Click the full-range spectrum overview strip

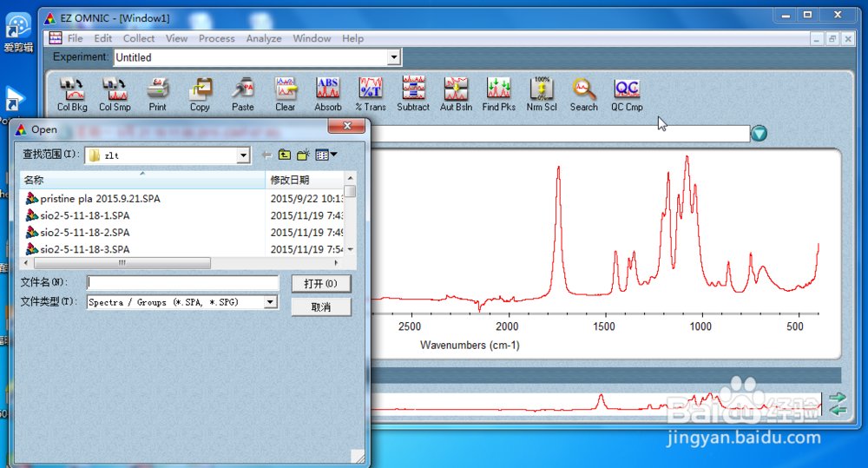(x=595, y=404)
